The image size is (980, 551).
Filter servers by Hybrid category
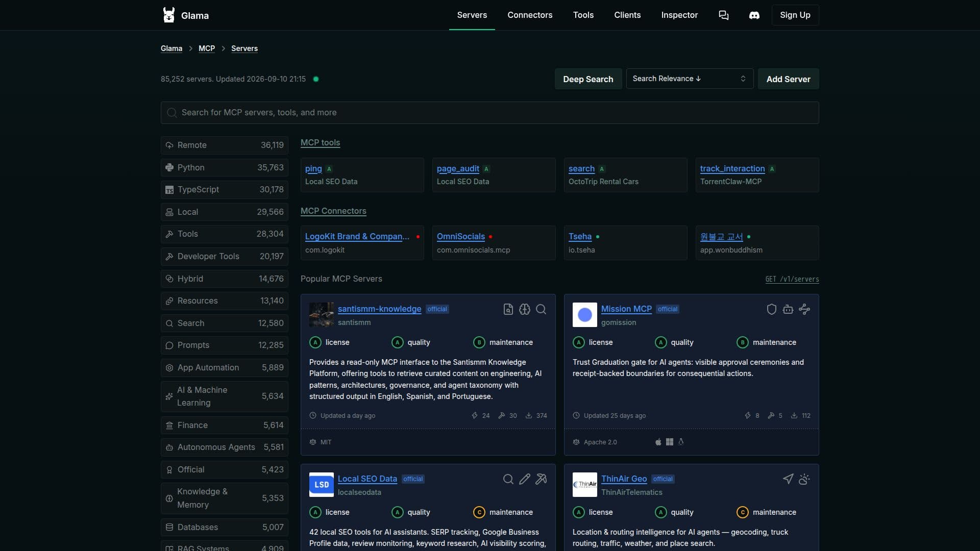pos(225,279)
